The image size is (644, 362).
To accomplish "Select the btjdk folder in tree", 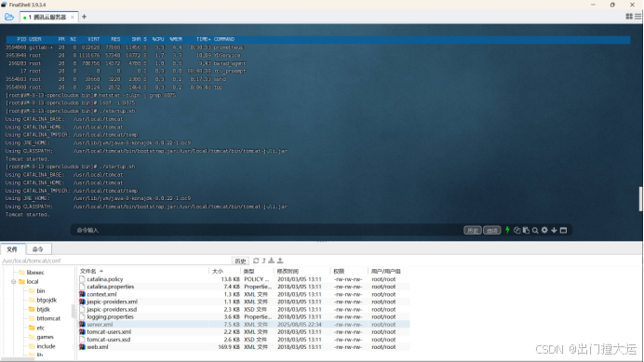I will click(43, 309).
